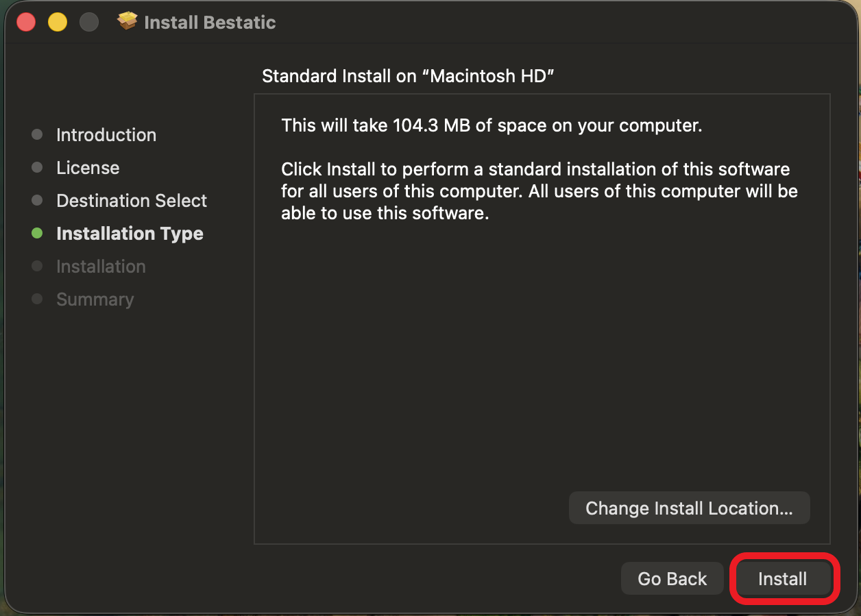Screen dimensions: 861x616
Task: Click the dimmed Installation step indicator
Action: (38, 266)
